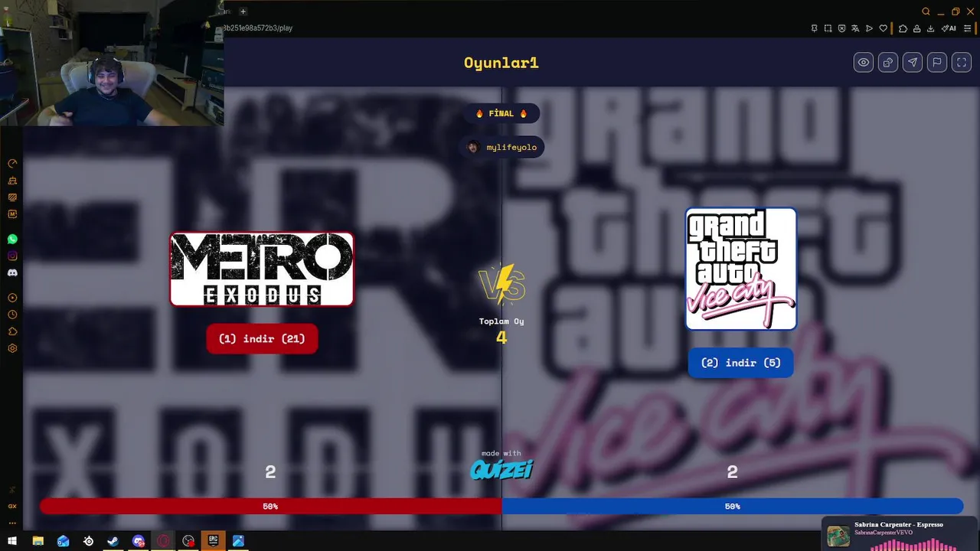Open the easy setup sliders icon
980x551 pixels.
click(967, 28)
